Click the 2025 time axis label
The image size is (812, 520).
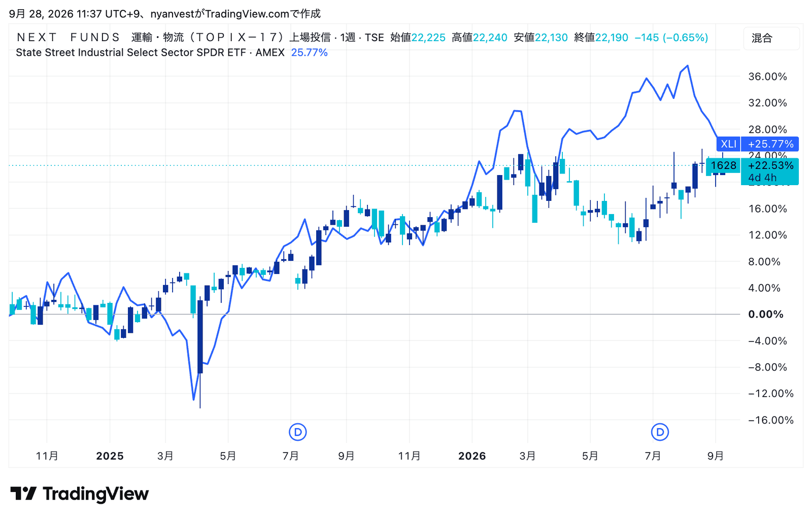[x=110, y=456]
